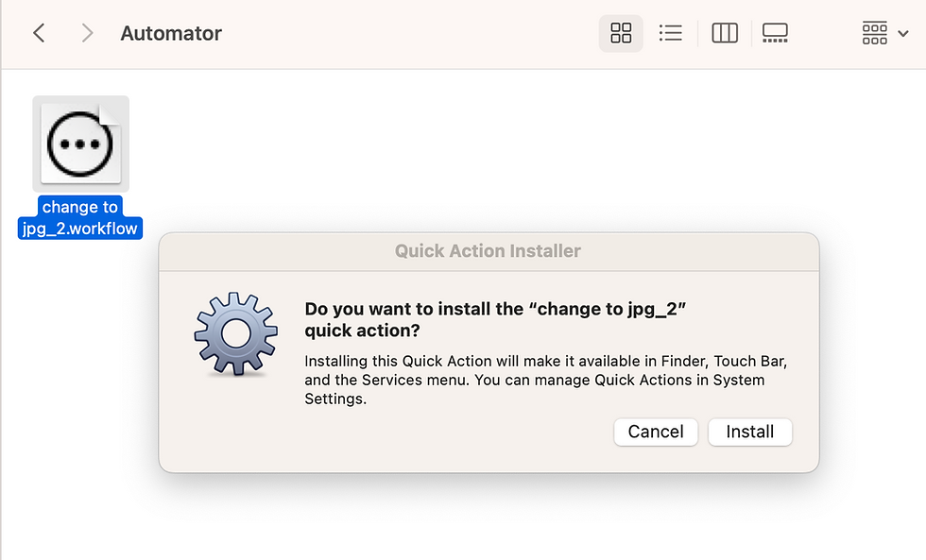Go forward with the right chevron arrow

tap(87, 33)
